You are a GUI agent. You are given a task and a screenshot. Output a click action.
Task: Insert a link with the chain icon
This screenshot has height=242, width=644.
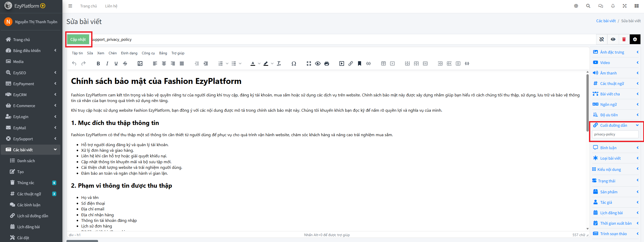pyautogui.click(x=351, y=63)
